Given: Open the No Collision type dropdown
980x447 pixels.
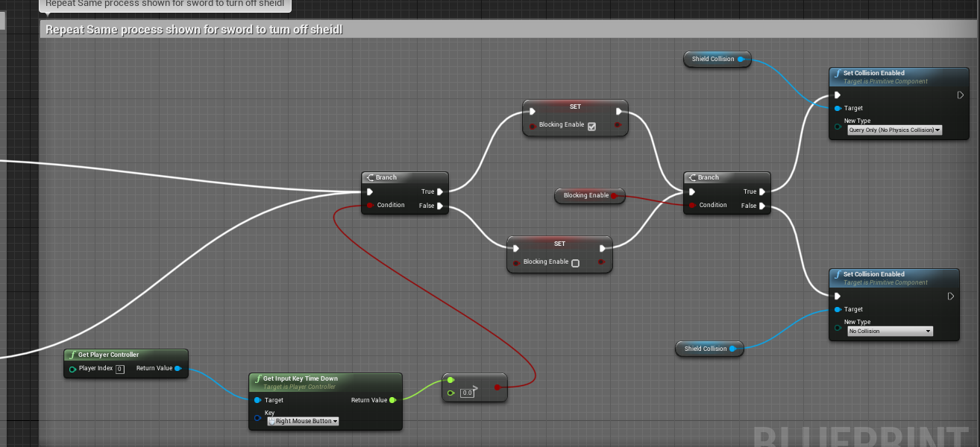Looking at the screenshot, I should click(x=890, y=331).
